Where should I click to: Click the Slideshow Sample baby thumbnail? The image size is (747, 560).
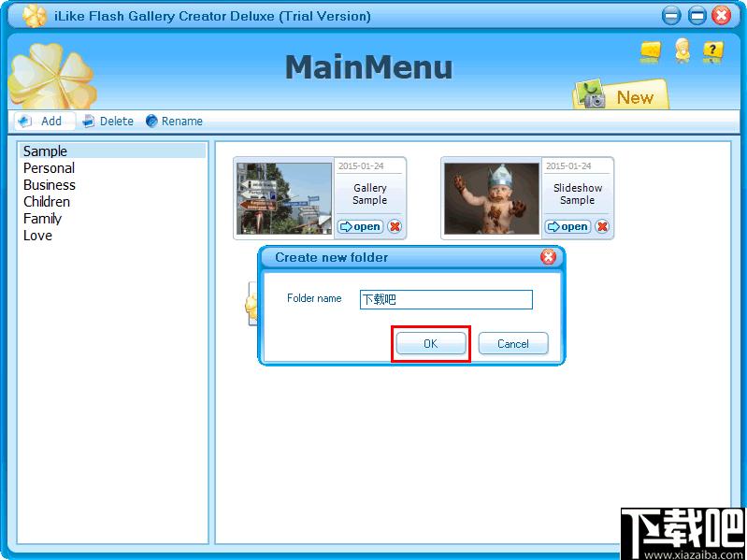(x=492, y=198)
